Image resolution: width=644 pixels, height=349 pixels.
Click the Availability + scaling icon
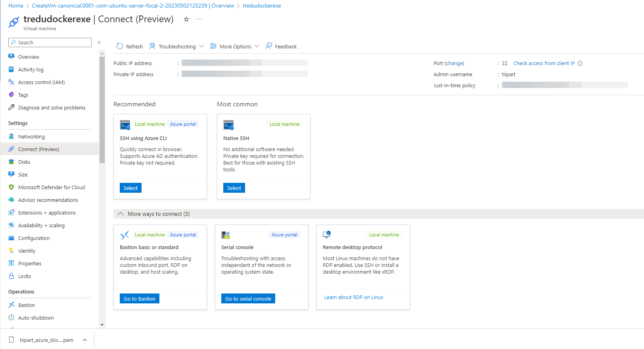[x=11, y=225]
